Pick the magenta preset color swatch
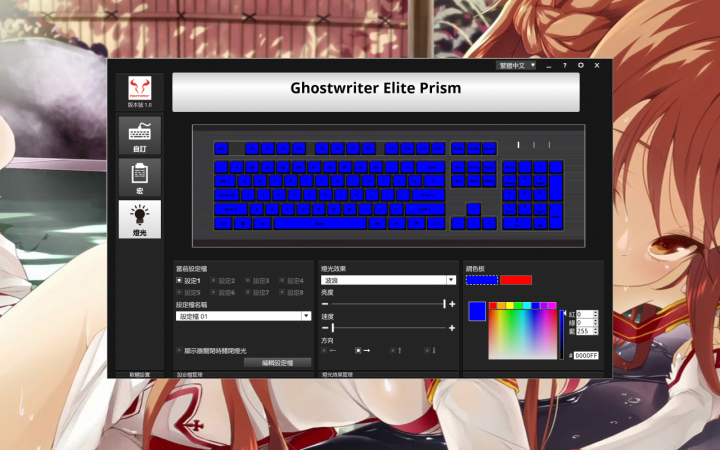This screenshot has height=450, width=720. coord(552,305)
